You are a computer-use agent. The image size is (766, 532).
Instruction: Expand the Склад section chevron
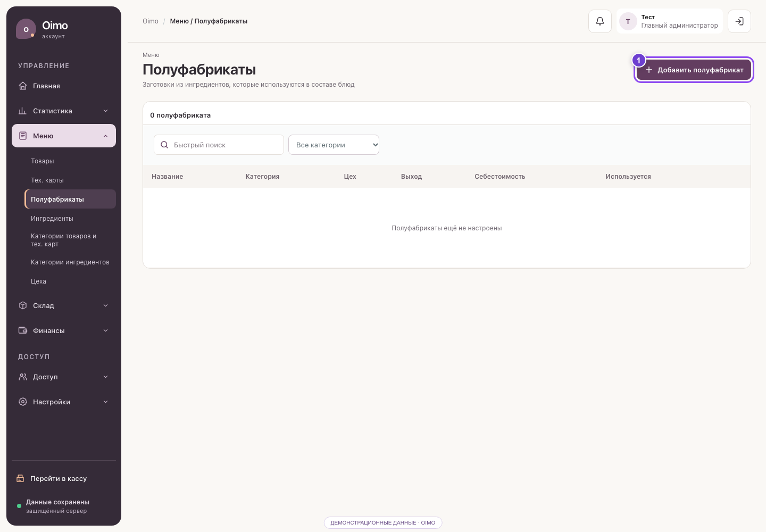[x=105, y=305]
